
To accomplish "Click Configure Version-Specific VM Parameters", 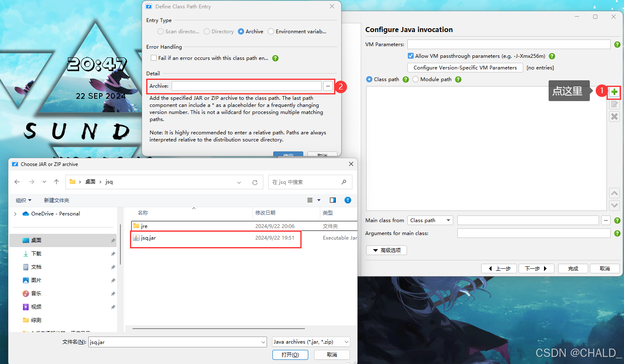I will point(465,67).
